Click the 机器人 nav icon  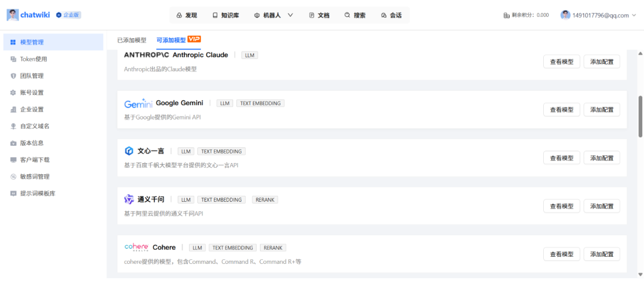pyautogui.click(x=257, y=15)
